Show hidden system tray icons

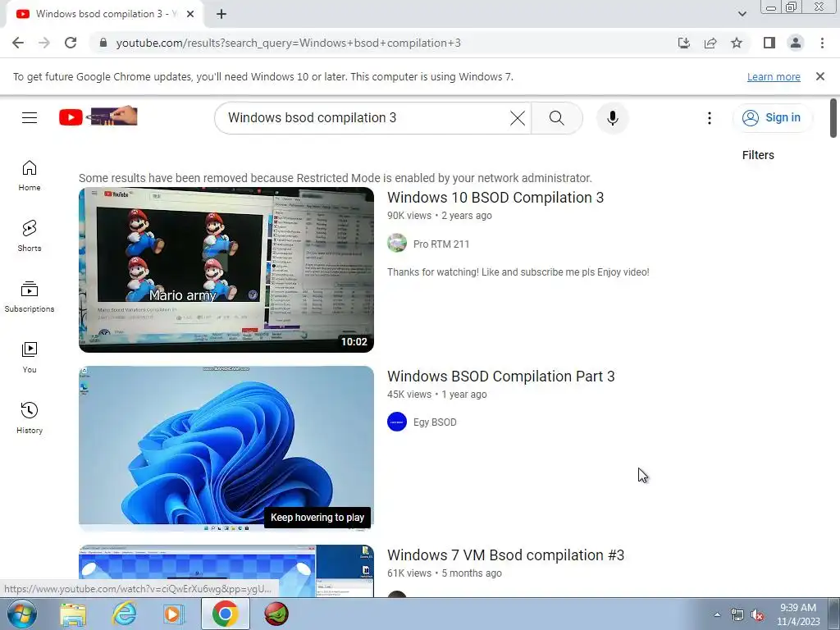[717, 614]
